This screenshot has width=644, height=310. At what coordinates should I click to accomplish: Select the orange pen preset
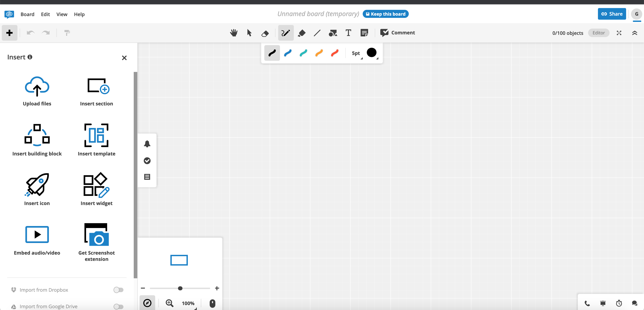[x=319, y=53]
